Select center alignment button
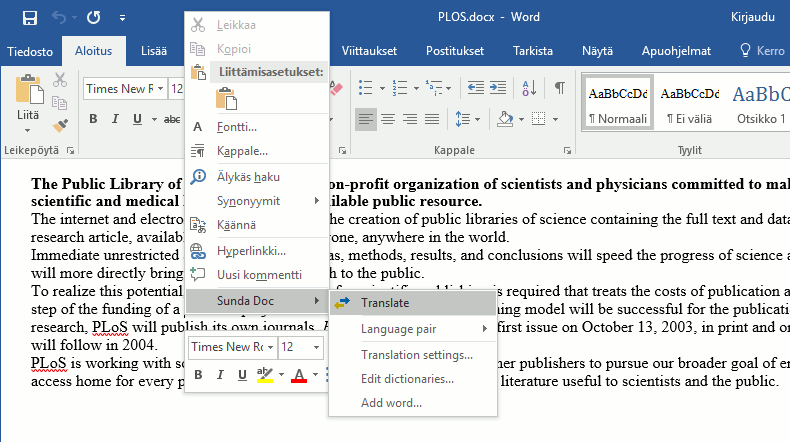 point(388,119)
